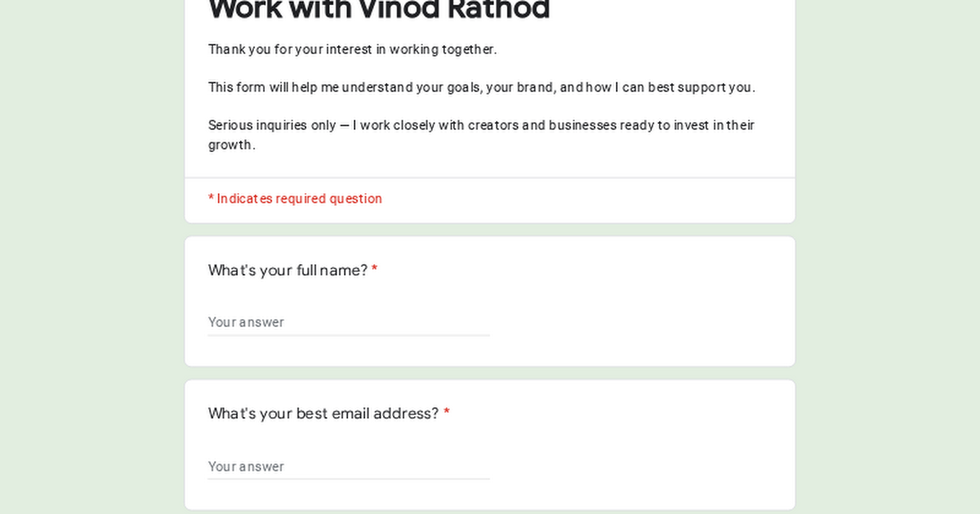980x514 pixels.
Task: Click the word "growth." in the description
Action: pyautogui.click(x=232, y=145)
